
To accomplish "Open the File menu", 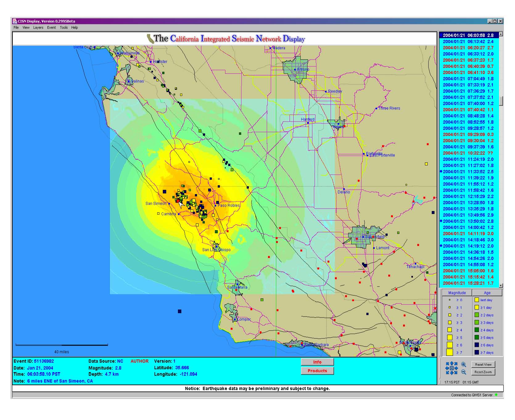I will click(16, 27).
